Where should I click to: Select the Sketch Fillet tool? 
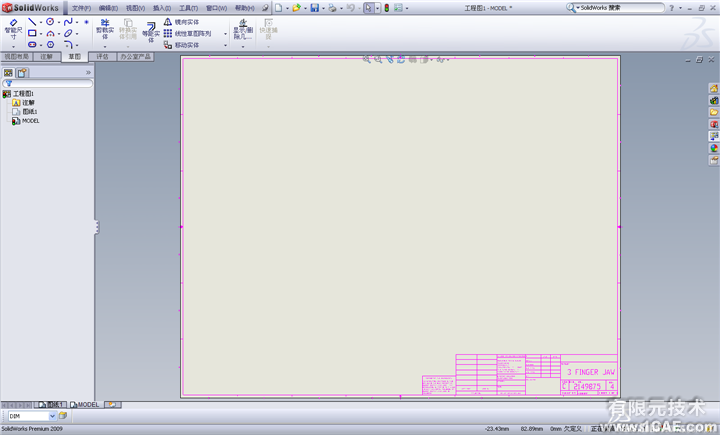tap(68, 45)
